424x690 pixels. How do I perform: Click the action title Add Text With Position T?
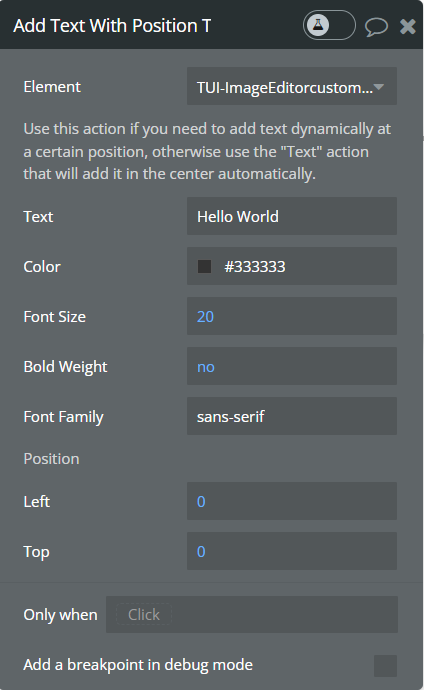point(112,26)
